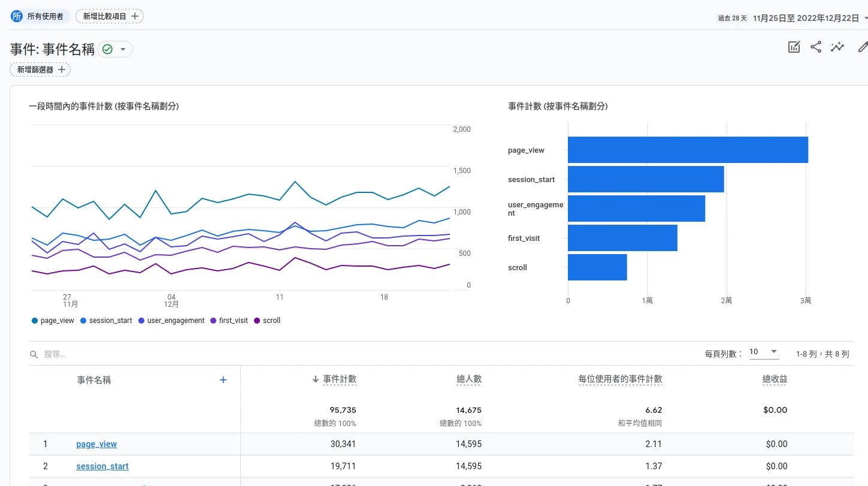This screenshot has height=486, width=868.
Task: Click the green checkmark status icon
Action: 108,49
